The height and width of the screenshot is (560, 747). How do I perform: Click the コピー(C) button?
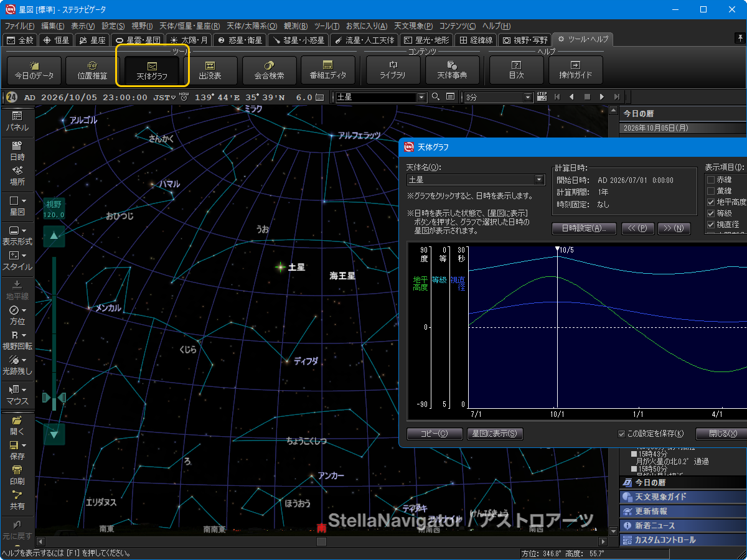(x=435, y=434)
